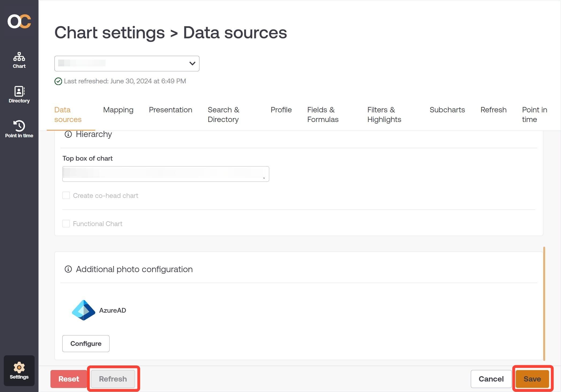Click the info icon next to Hierarchy
561x392 pixels.
[68, 135]
